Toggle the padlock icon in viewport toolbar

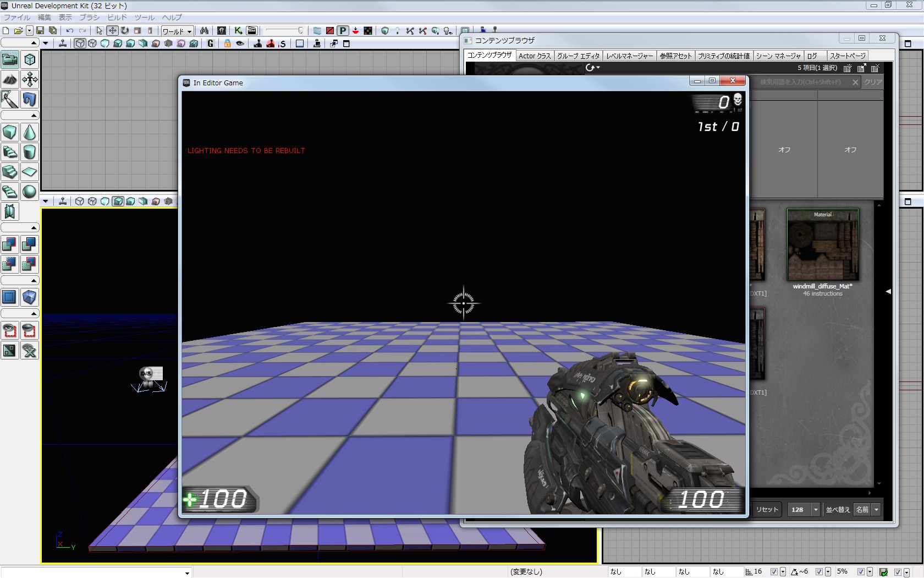(227, 43)
